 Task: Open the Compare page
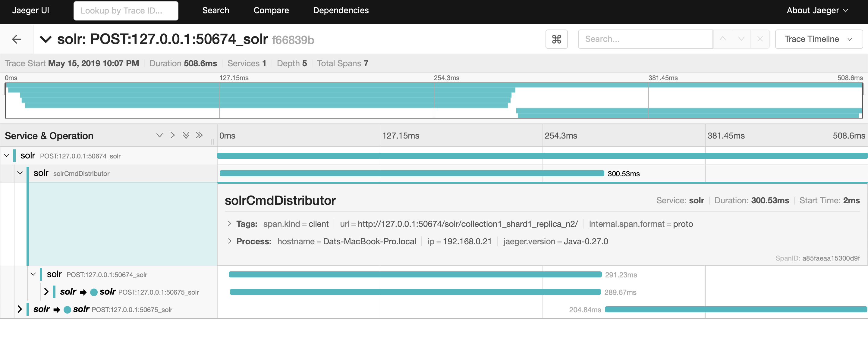[271, 11]
